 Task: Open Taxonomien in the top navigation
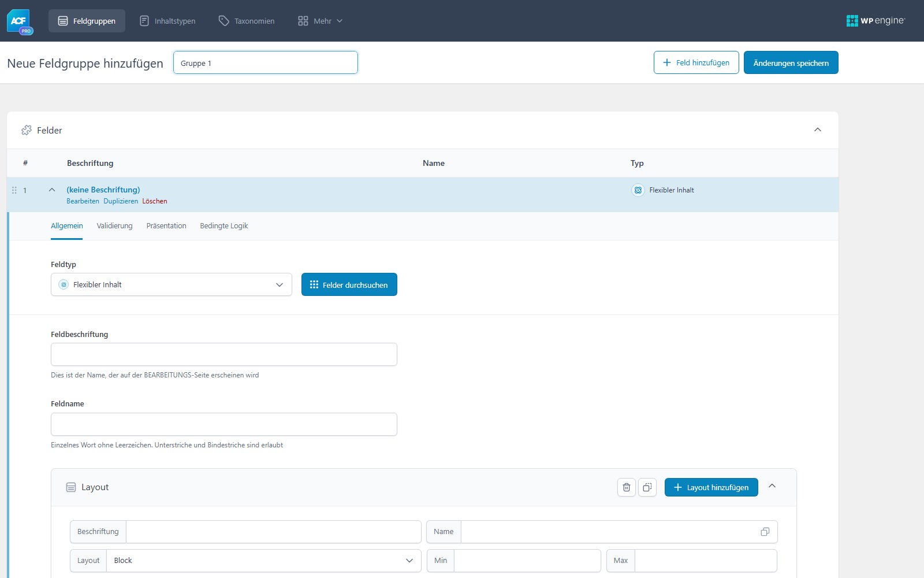[x=247, y=21]
